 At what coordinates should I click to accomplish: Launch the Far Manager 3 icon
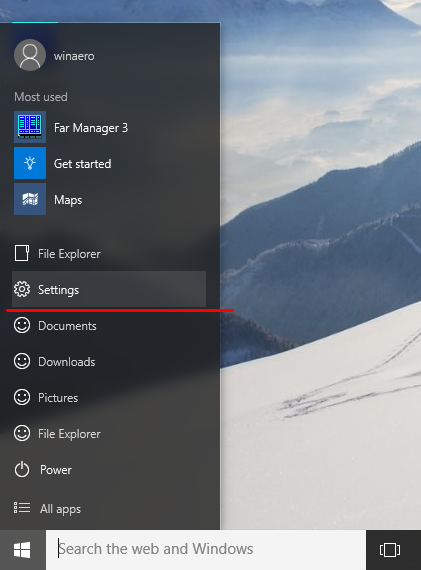click(30, 127)
